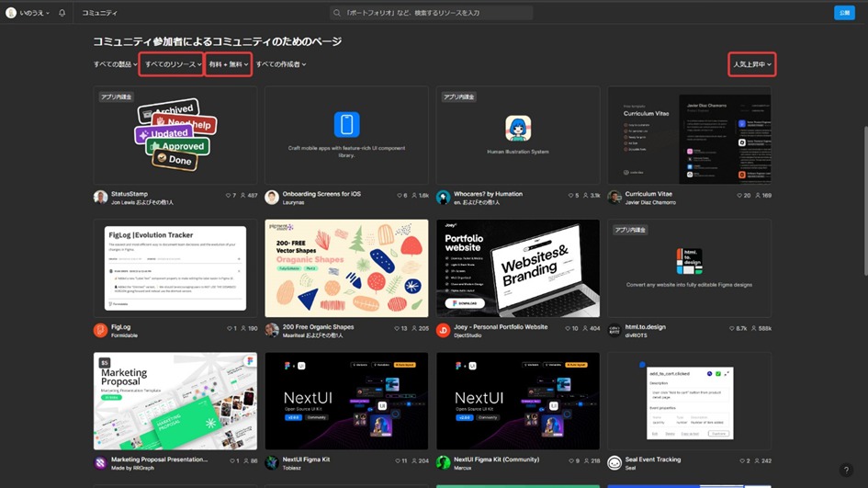Open the 有料 + 無料 price filter
This screenshot has width=868, height=488.
point(228,64)
